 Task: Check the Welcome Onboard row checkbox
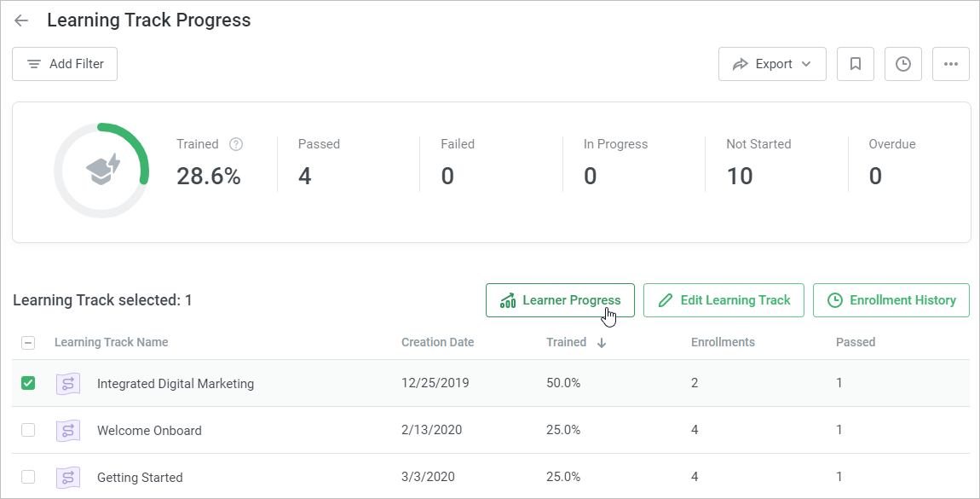(x=28, y=431)
